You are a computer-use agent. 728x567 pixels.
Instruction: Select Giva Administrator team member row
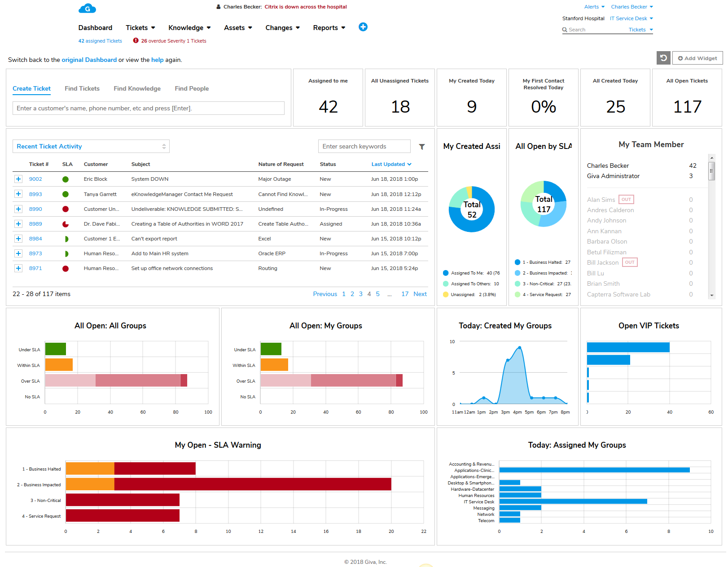(x=642, y=176)
